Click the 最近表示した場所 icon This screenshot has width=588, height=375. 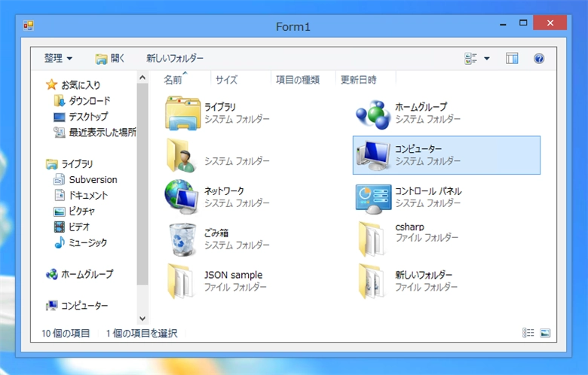[x=60, y=133]
